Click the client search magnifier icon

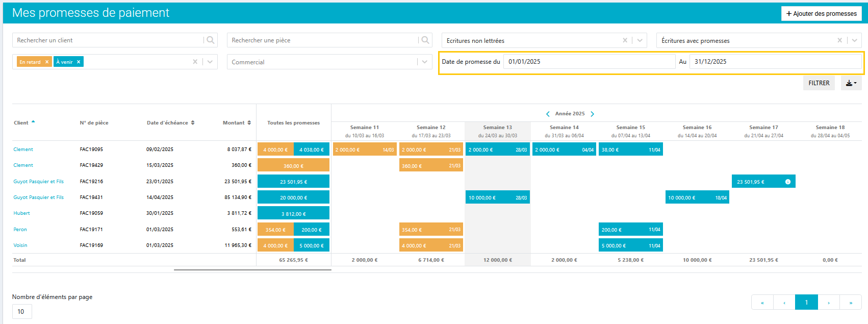[210, 40]
